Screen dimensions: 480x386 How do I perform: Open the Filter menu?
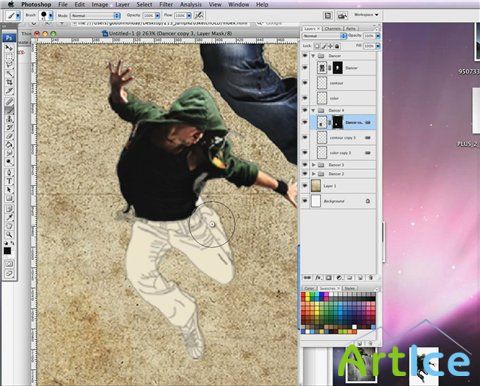pos(166,4)
